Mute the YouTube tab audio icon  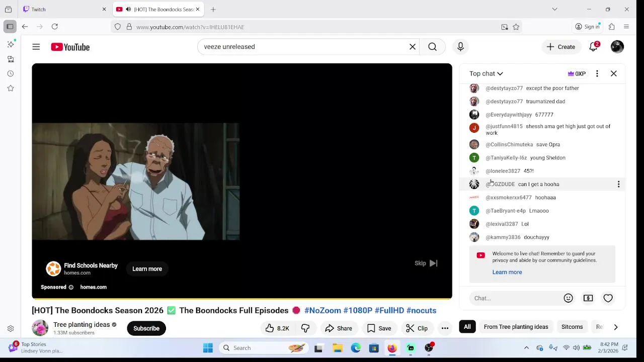point(128,9)
